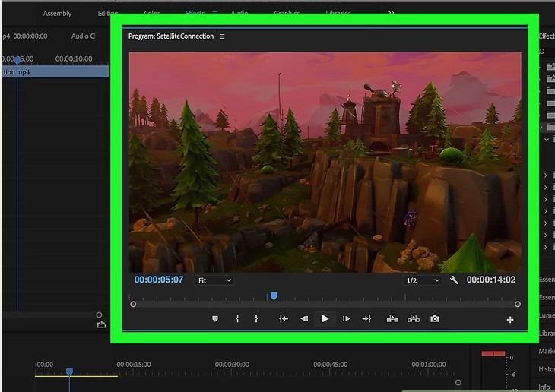This screenshot has width=555, height=392.
Task: Click the Go to Out point icon
Action: pyautogui.click(x=366, y=319)
